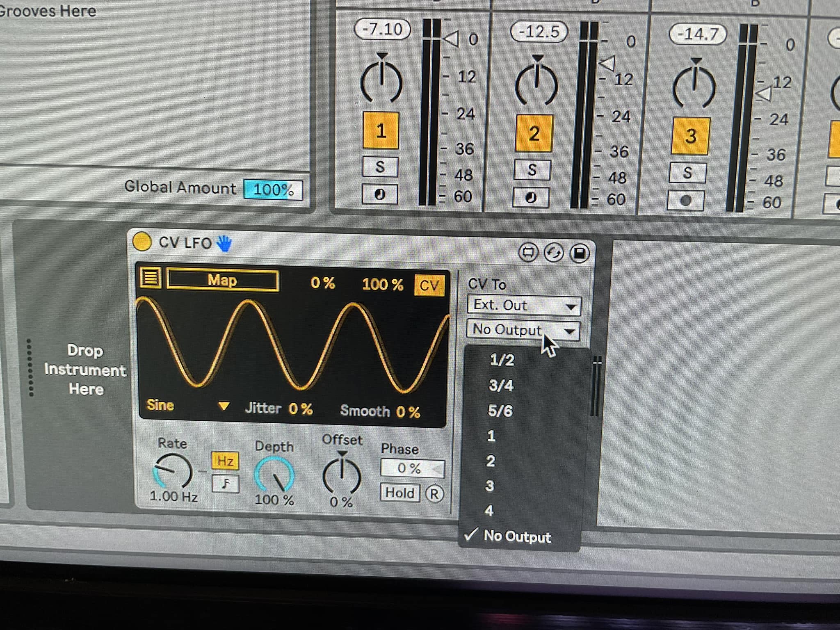Image resolution: width=840 pixels, height=630 pixels.
Task: Open the Max editor from the CV LFO title bar
Action: pyautogui.click(x=528, y=252)
